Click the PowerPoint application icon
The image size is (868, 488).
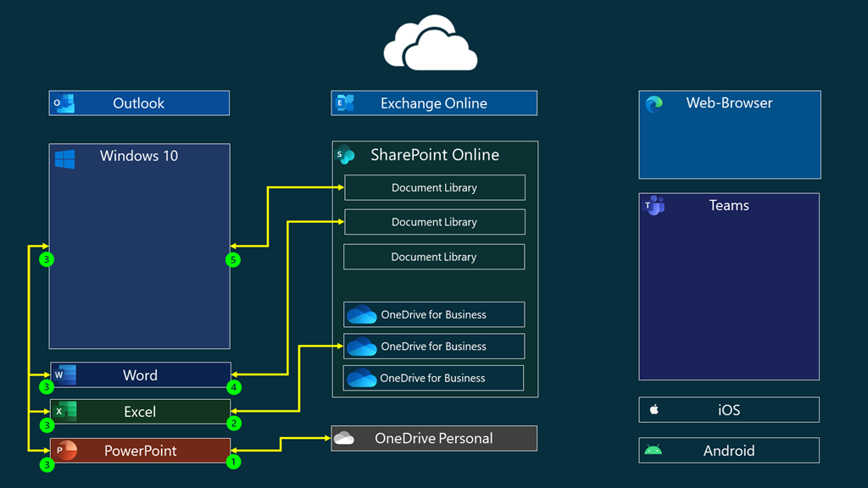click(64, 451)
